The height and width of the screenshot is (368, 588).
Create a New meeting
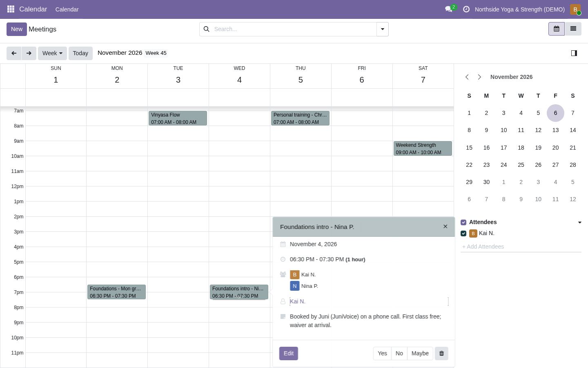pyautogui.click(x=17, y=29)
